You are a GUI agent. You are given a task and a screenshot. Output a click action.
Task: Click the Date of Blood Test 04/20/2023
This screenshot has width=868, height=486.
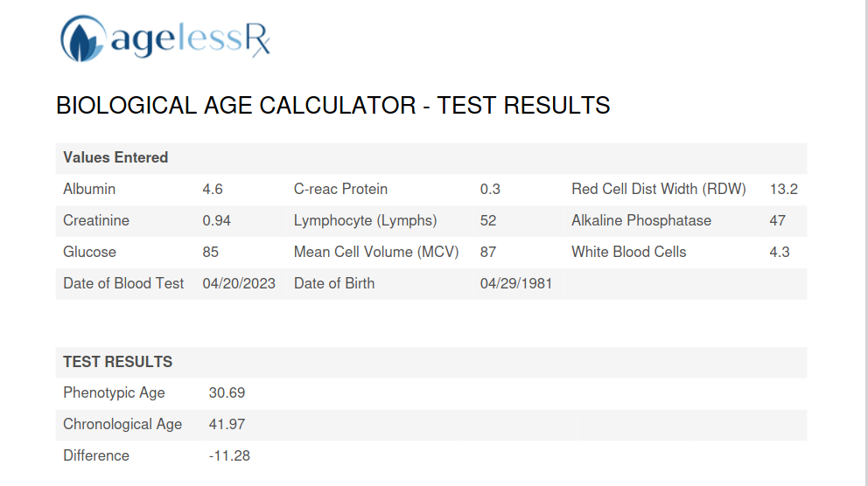239,283
